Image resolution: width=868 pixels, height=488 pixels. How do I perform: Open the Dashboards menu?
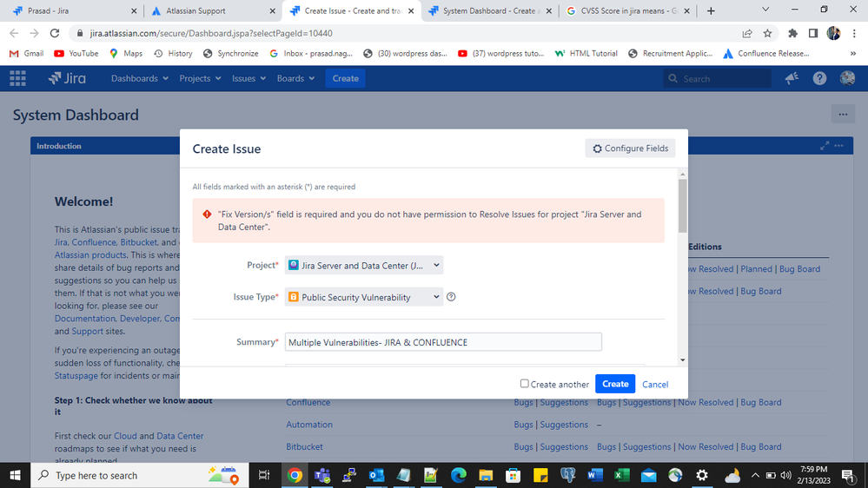140,78
